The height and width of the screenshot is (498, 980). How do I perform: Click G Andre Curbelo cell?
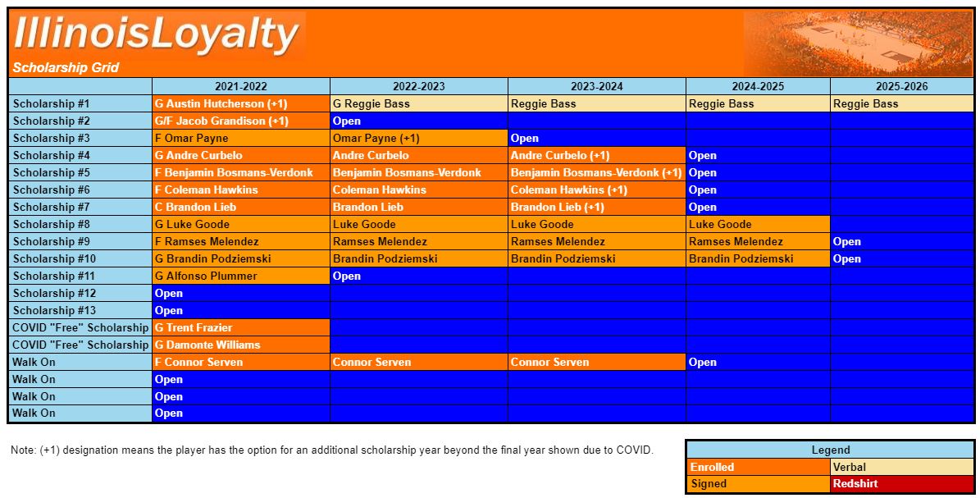click(241, 155)
